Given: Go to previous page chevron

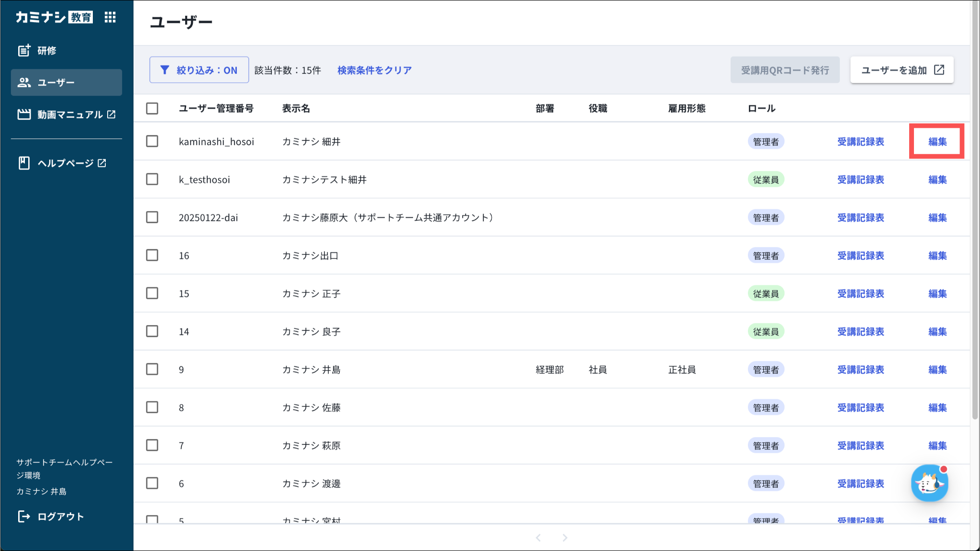Looking at the screenshot, I should pyautogui.click(x=538, y=538).
